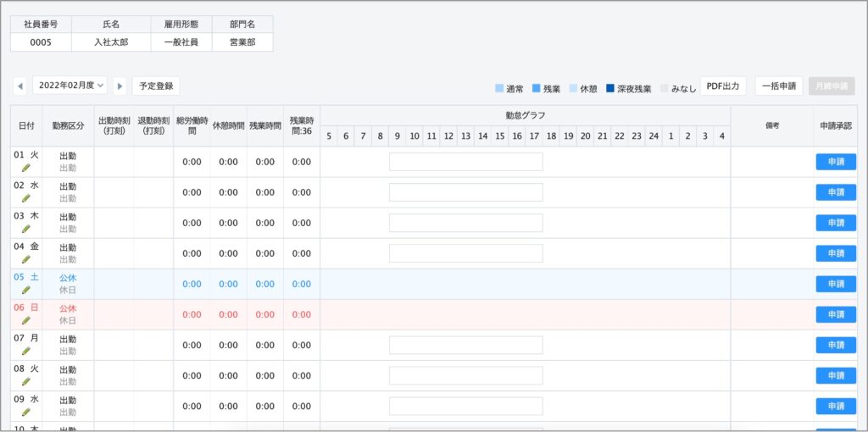Click the 申請 button on 09 水 row
Viewport: 868px width, 432px height.
pos(836,406)
